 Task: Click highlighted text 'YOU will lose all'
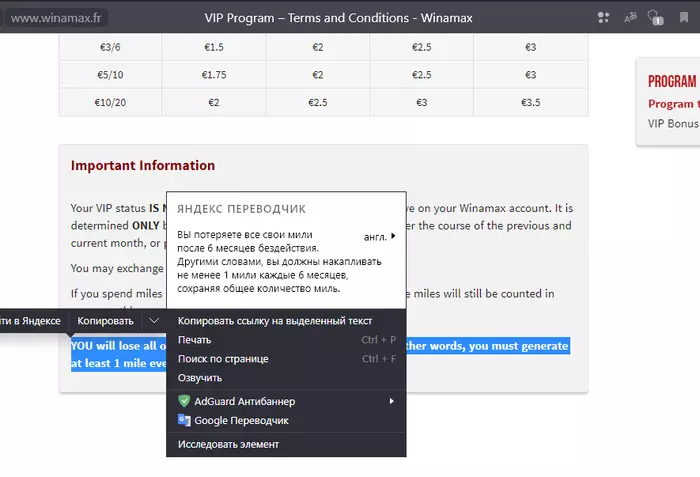113,346
